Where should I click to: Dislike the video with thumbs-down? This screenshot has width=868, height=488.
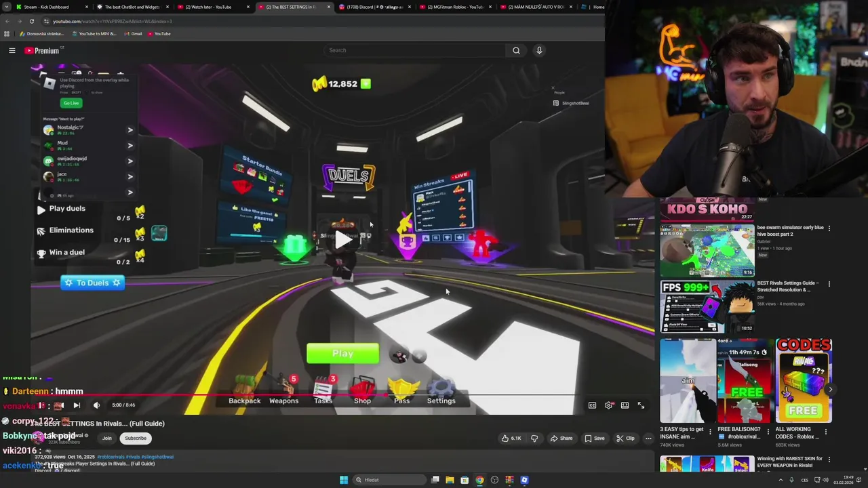(x=534, y=439)
